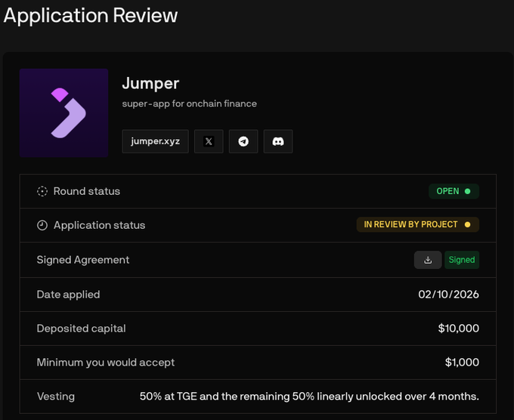Open the jumper.xyz website link

[156, 141]
